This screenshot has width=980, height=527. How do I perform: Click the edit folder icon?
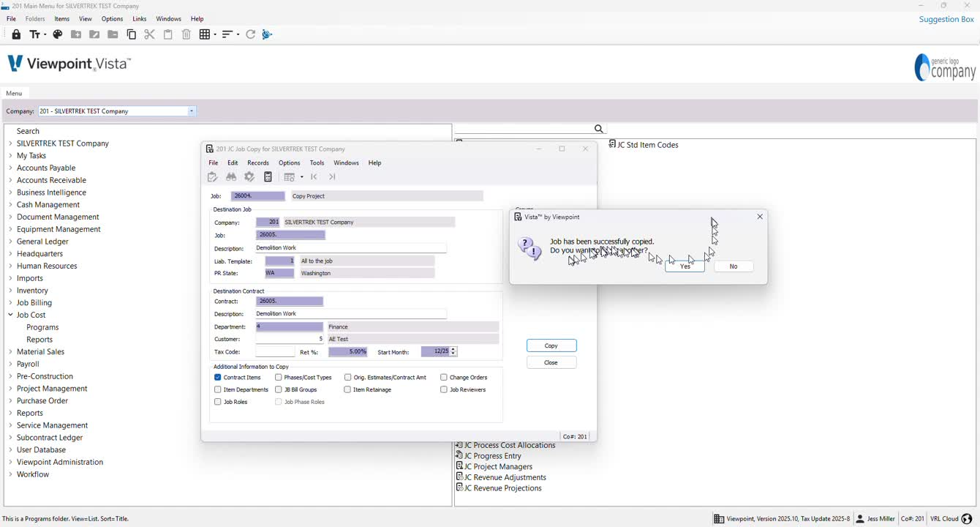point(94,34)
